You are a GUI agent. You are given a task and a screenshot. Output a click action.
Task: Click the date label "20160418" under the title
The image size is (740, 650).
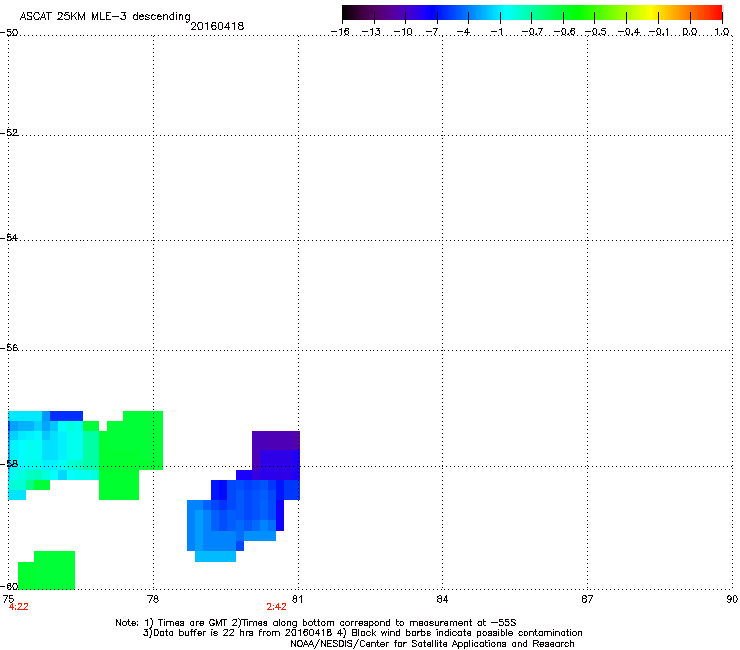coord(217,26)
